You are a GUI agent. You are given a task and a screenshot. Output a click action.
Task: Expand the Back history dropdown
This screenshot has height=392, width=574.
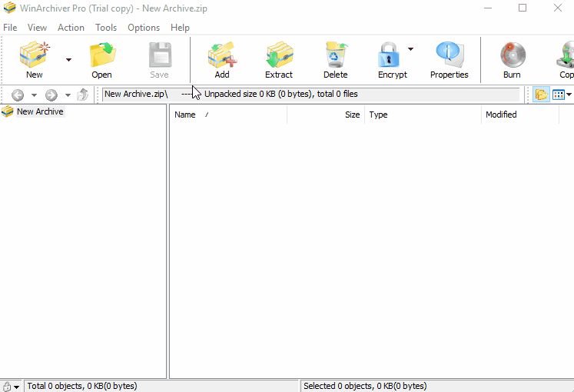[34, 95]
